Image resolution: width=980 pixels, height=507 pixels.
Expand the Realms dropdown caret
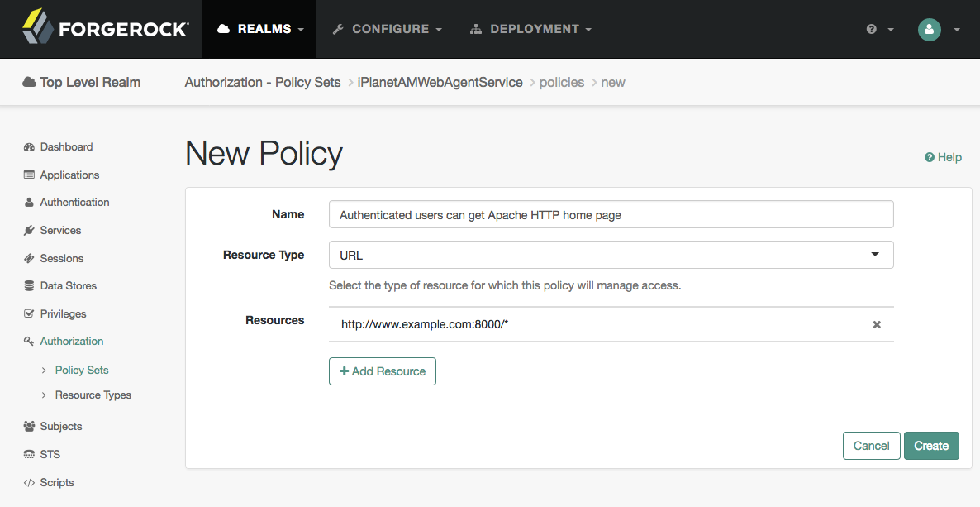coord(301,30)
